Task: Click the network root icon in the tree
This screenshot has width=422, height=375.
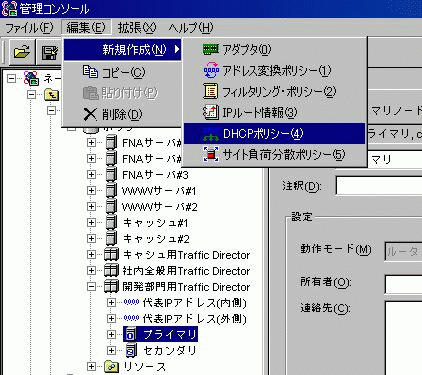Action: click(32, 79)
